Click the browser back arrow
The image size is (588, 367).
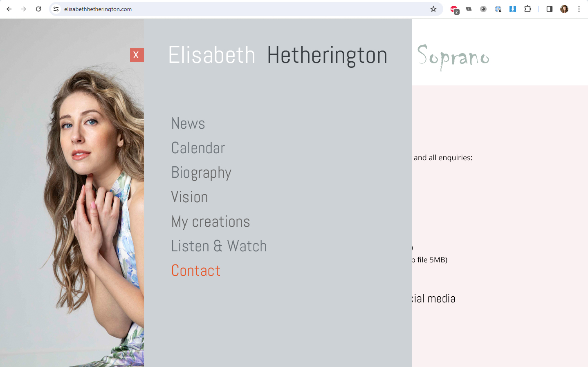[9, 9]
